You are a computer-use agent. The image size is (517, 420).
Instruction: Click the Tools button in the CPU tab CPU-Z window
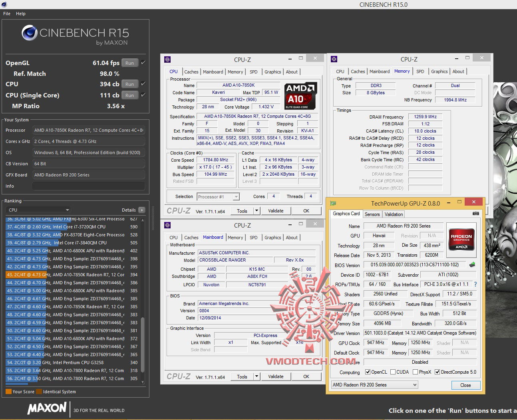242,211
